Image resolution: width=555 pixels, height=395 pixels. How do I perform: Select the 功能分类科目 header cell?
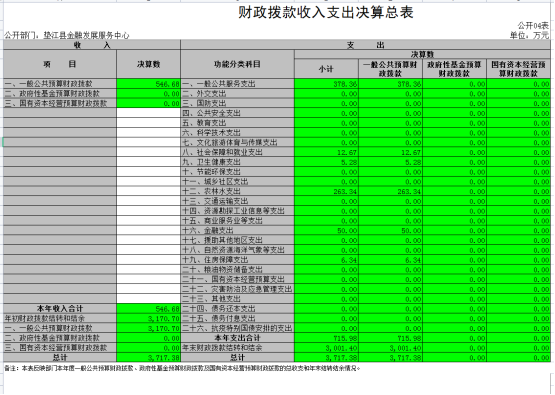coord(238,64)
